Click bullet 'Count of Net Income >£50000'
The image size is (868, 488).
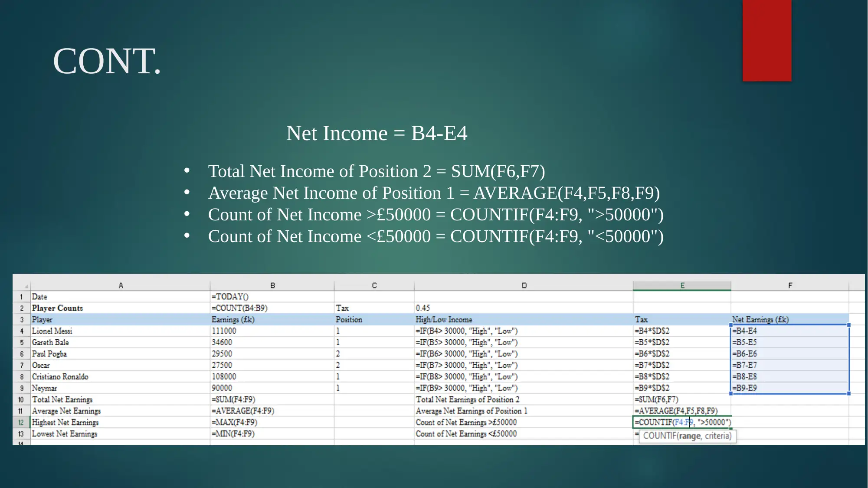[x=436, y=215]
